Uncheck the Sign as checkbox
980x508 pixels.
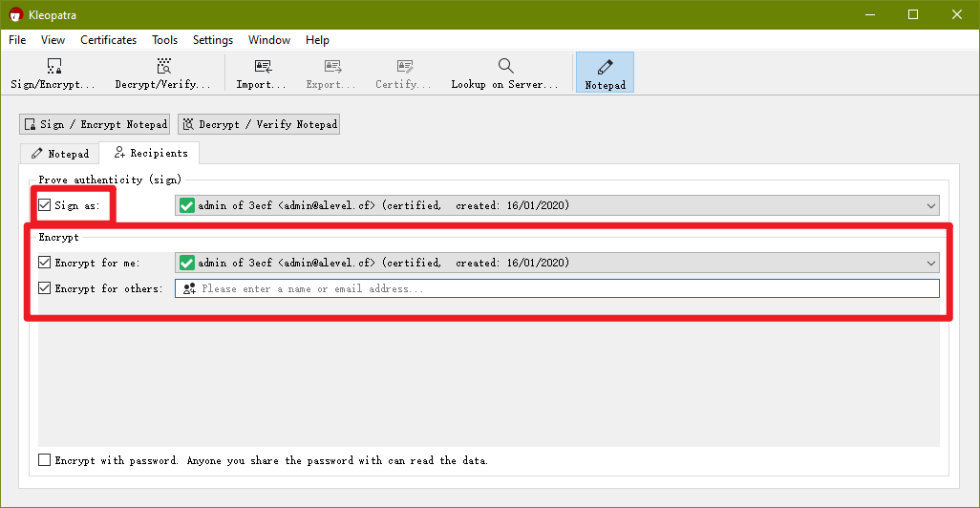pyautogui.click(x=44, y=205)
